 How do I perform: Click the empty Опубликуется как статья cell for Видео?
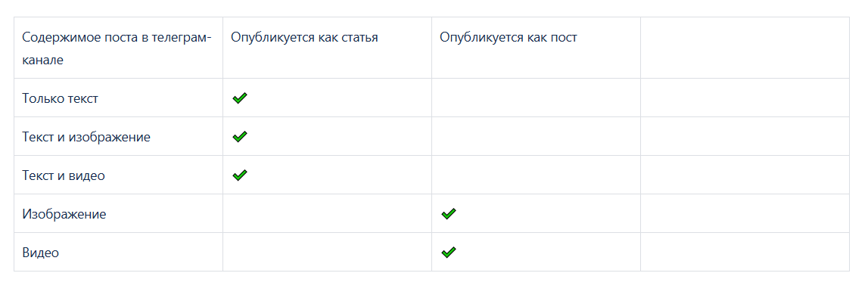(x=327, y=252)
